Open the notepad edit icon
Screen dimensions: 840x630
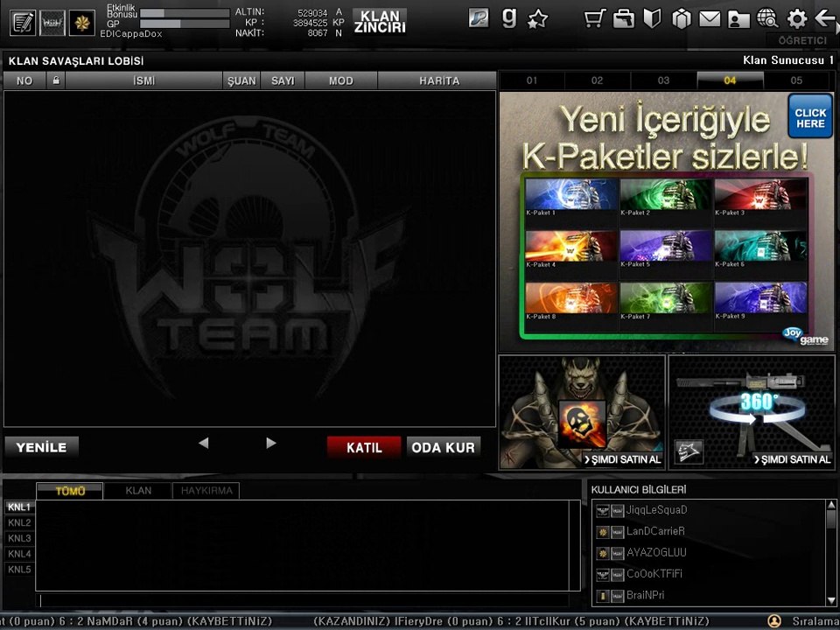(23, 23)
